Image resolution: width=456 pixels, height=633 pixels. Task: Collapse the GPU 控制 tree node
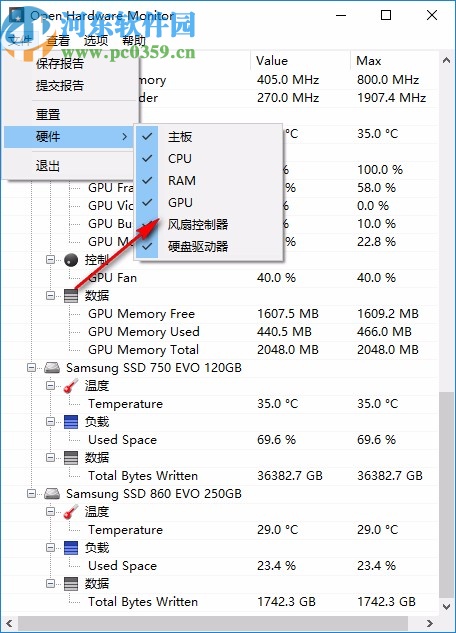click(x=50, y=260)
